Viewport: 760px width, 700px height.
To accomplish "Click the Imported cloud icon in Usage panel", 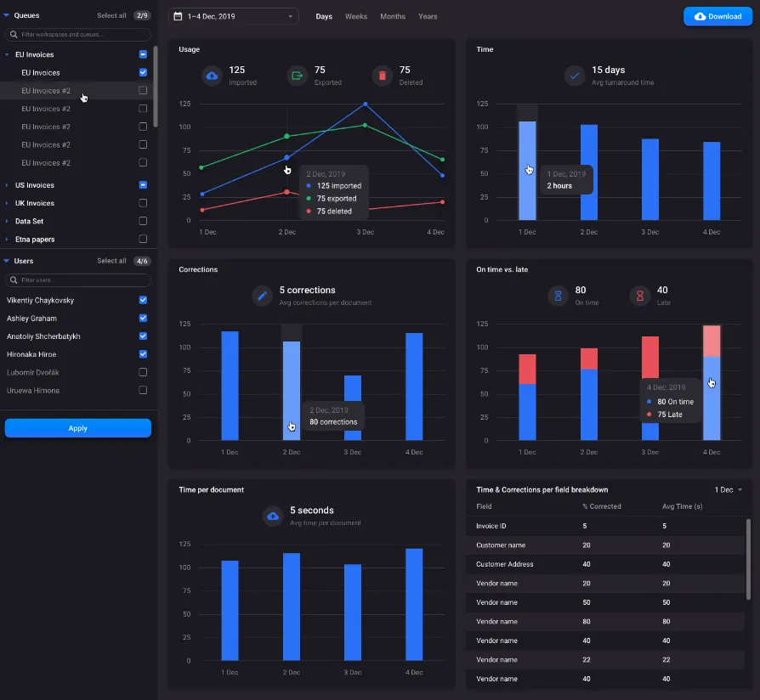I will point(213,76).
